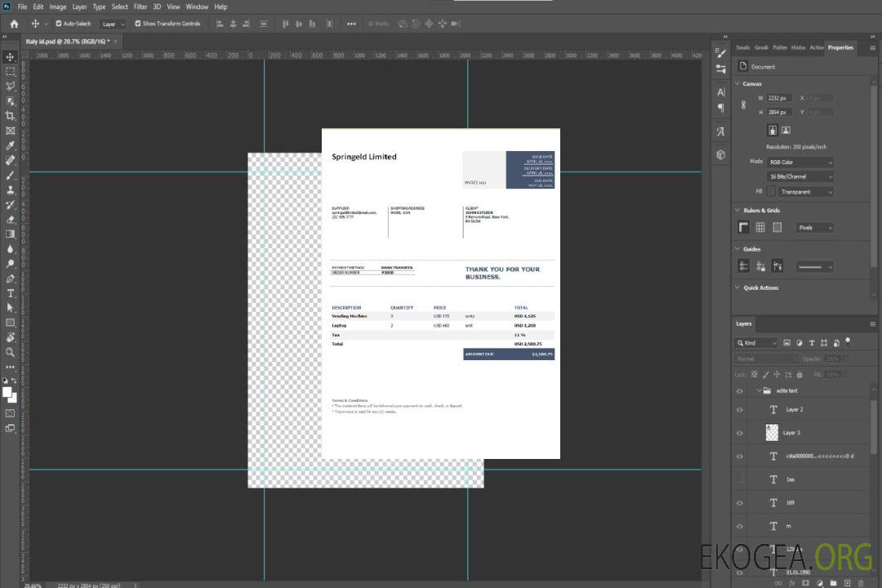Screen dimensions: 882x588
Task: Set landscape canvas orientation button
Action: click(x=786, y=131)
